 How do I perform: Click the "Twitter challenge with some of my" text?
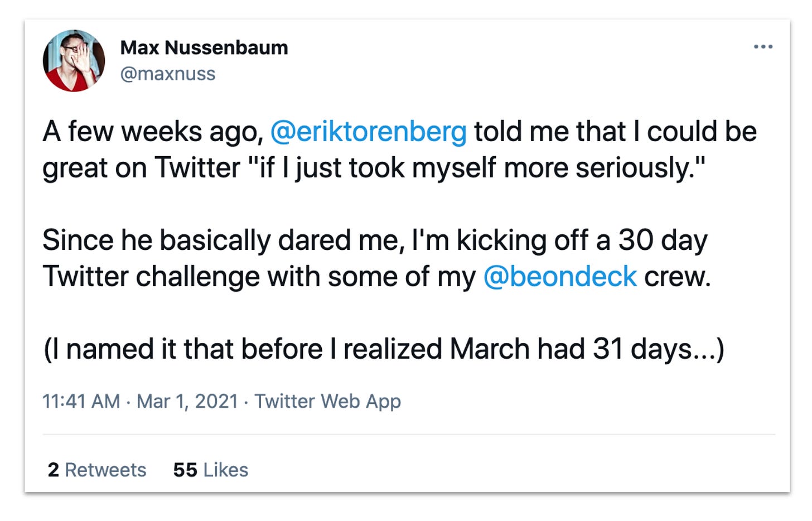point(259,277)
